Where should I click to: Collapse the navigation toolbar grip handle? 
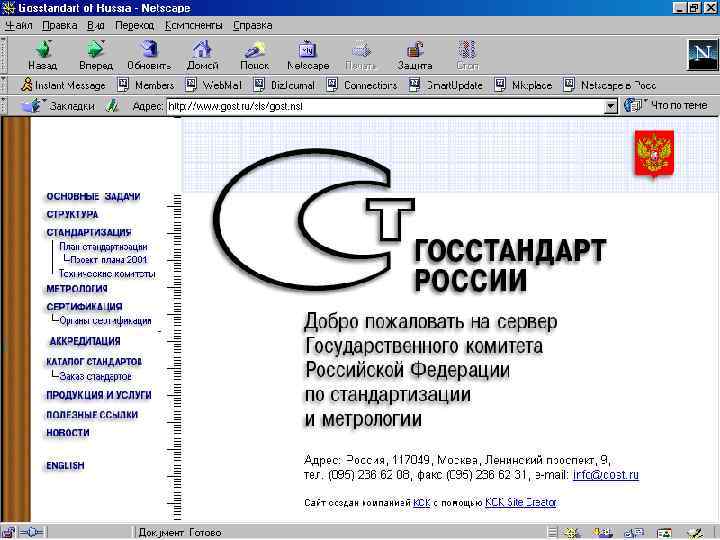4,55
